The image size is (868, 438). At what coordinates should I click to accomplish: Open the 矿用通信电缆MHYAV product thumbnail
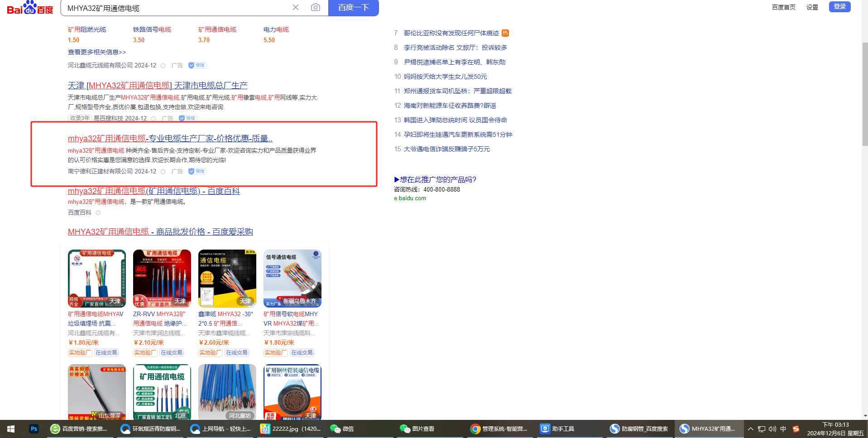[97, 279]
